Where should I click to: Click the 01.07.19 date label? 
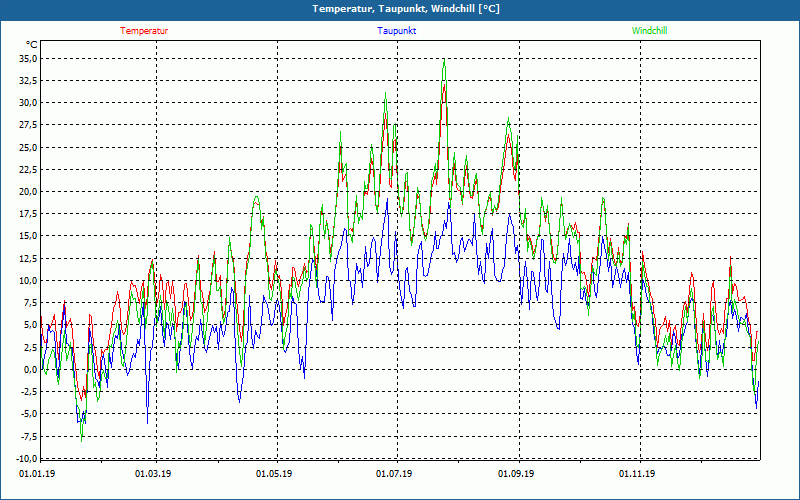(394, 474)
